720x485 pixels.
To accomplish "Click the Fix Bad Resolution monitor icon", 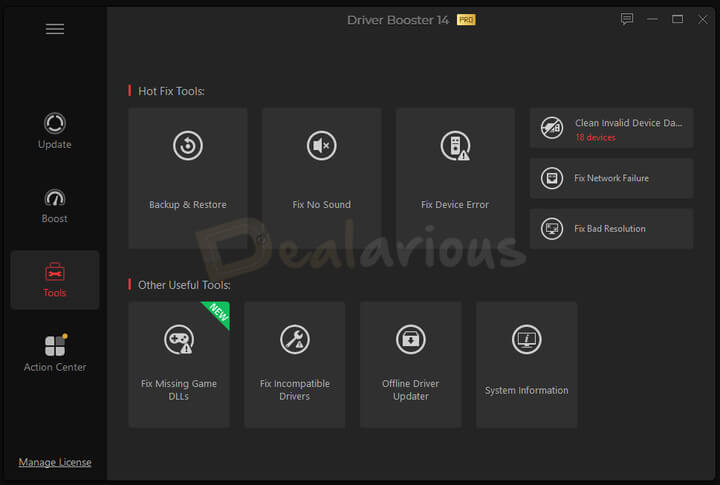I will [551, 229].
